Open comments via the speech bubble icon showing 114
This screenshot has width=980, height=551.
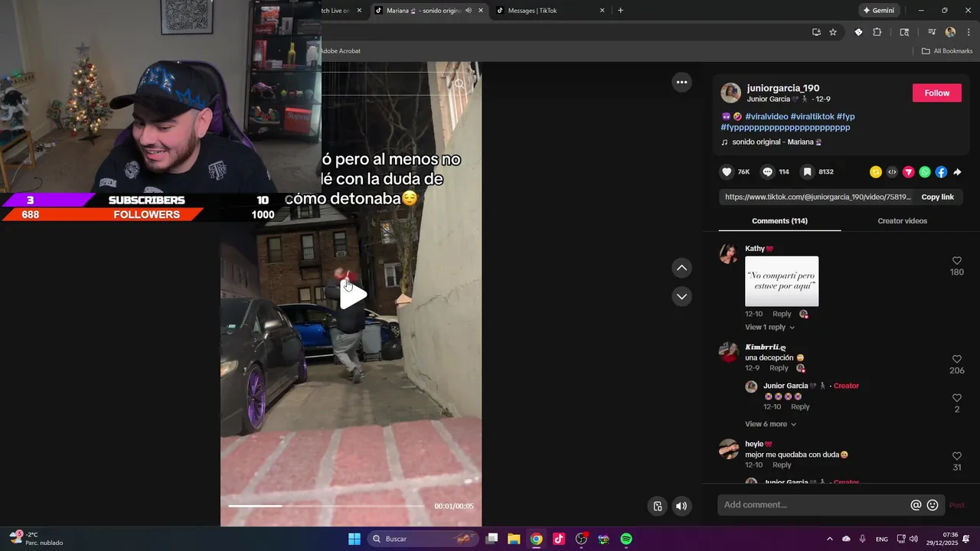point(767,172)
